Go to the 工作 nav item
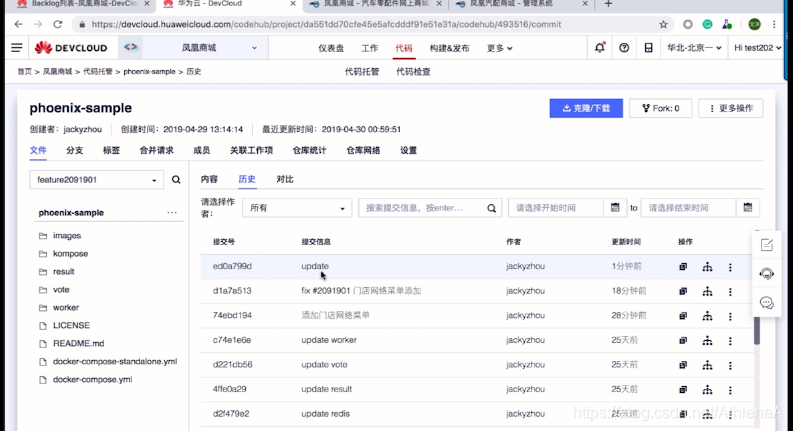This screenshot has width=793, height=431. pos(369,48)
